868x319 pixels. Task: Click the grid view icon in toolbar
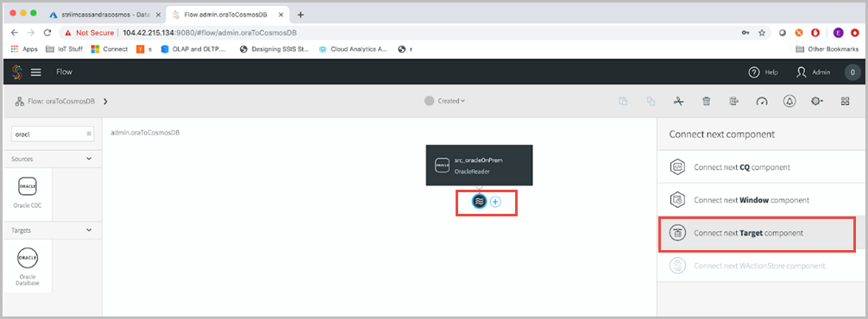[x=846, y=101]
